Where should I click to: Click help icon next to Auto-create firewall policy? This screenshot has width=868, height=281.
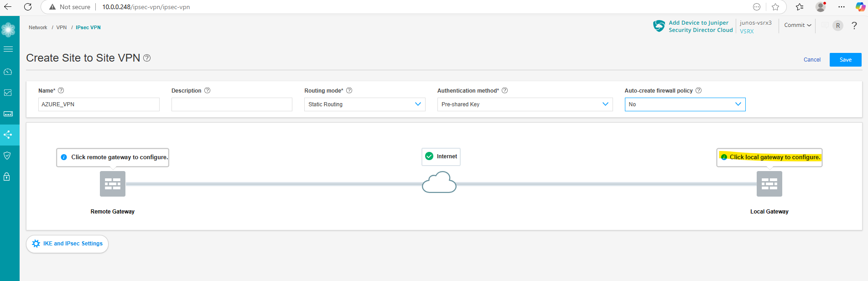699,90
